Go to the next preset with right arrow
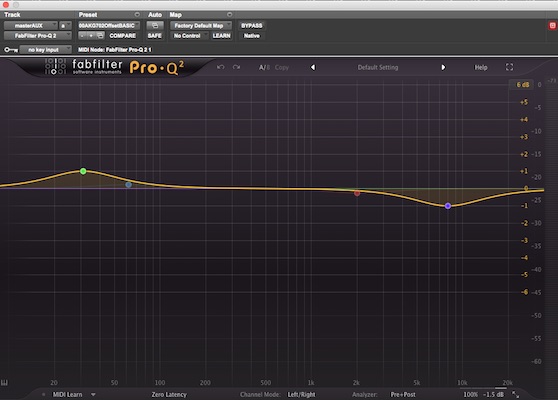Viewport: 558px width, 400px height. tap(443, 67)
